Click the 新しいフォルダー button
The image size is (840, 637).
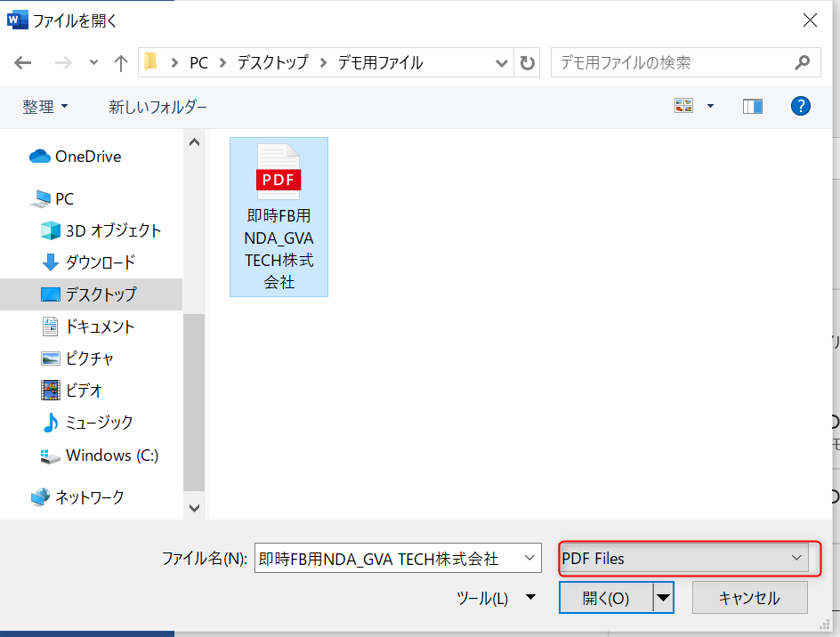click(157, 107)
